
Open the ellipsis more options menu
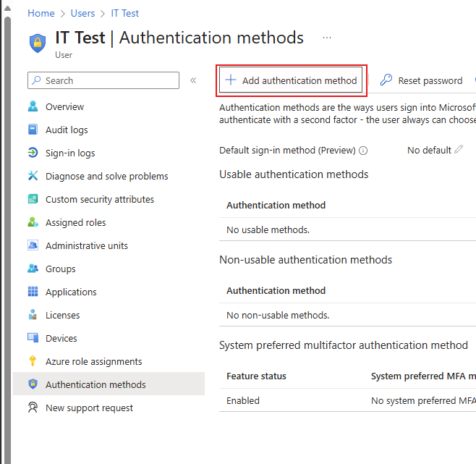(327, 38)
